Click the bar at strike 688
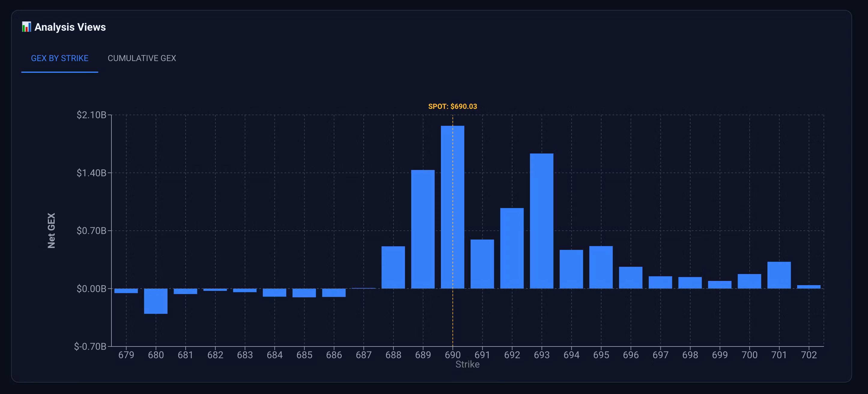 [x=393, y=267]
